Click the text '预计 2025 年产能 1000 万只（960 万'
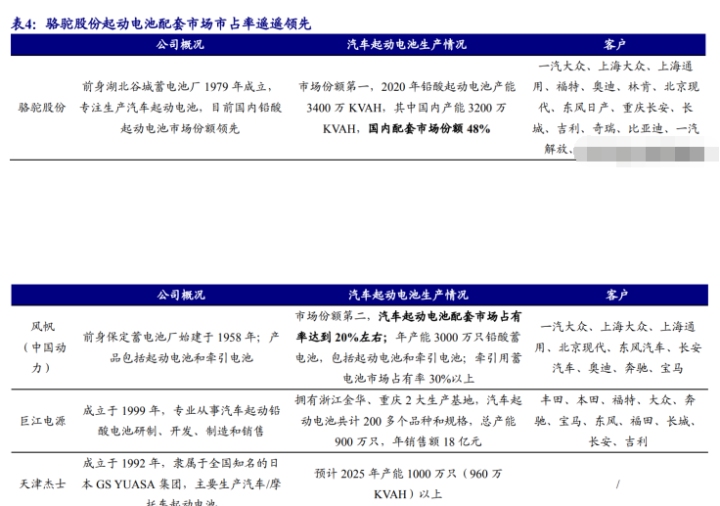This screenshot has width=720, height=506. pos(408,473)
